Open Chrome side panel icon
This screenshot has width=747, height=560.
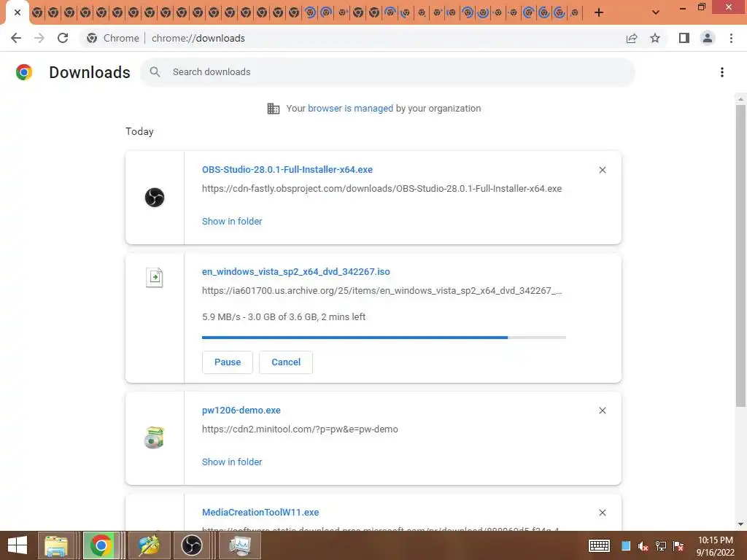(684, 38)
